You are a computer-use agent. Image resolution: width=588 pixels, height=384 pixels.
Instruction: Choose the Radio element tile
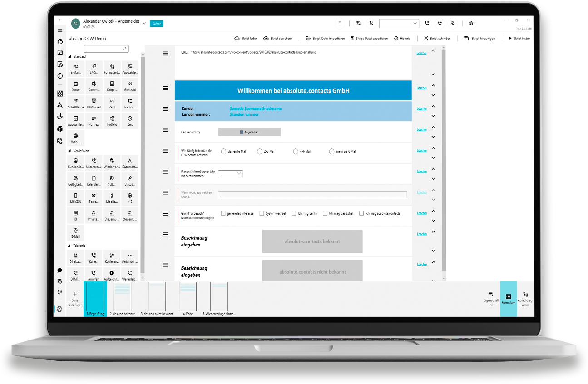130,103
